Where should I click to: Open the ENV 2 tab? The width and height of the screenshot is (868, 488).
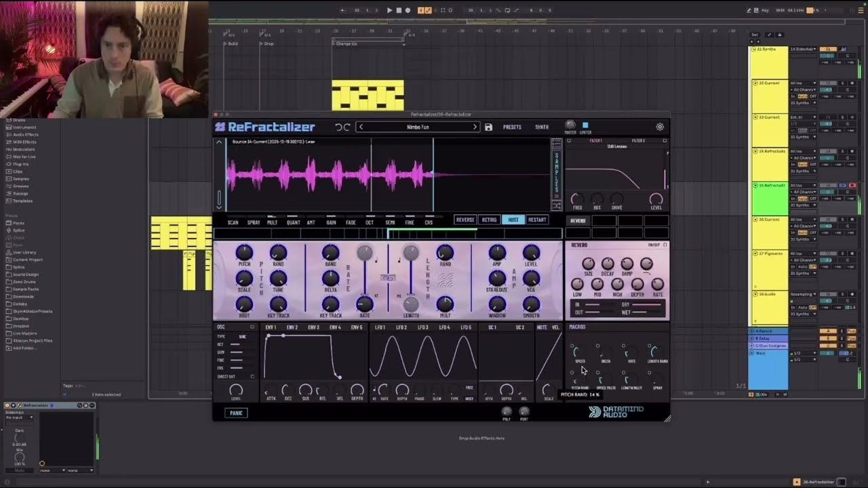click(292, 327)
